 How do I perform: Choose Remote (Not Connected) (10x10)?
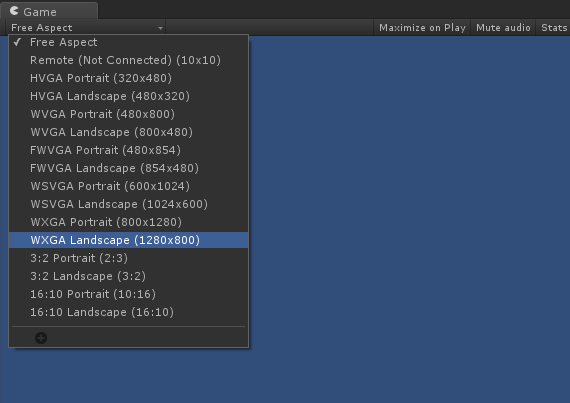coord(129,60)
